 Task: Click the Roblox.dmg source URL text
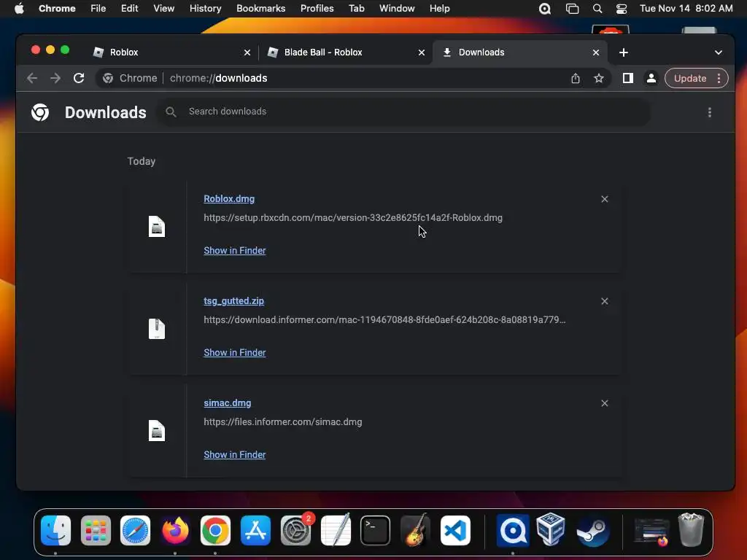click(353, 217)
